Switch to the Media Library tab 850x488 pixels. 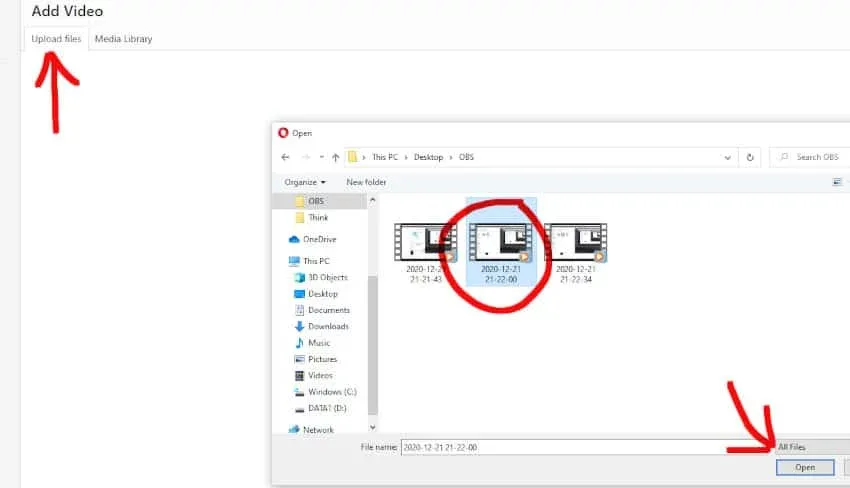[124, 39]
